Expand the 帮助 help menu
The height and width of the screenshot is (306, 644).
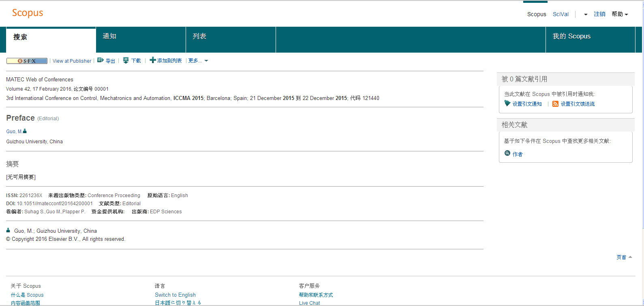[x=620, y=14]
